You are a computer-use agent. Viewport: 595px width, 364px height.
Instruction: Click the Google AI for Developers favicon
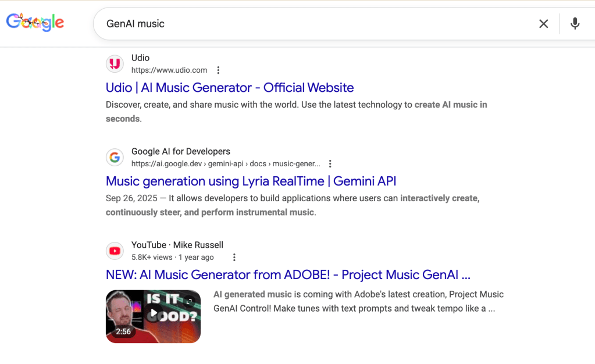coord(115,158)
